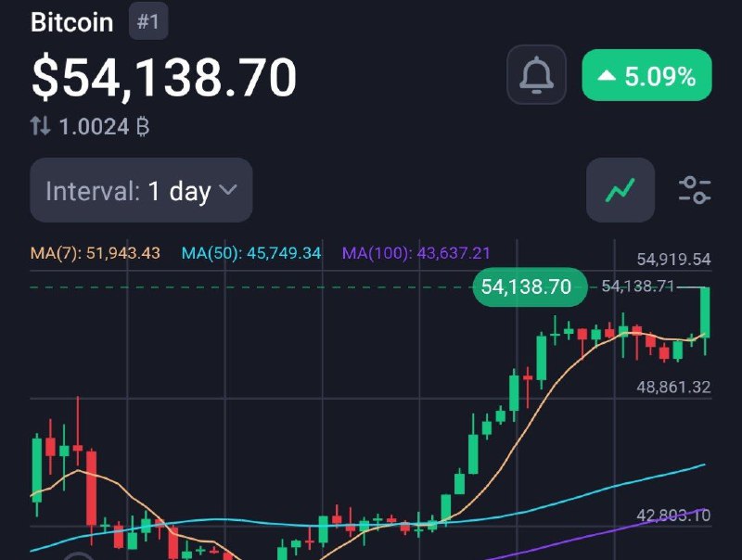Open chart settings sliders icon
Viewport: 742px width, 560px height.
click(x=694, y=190)
